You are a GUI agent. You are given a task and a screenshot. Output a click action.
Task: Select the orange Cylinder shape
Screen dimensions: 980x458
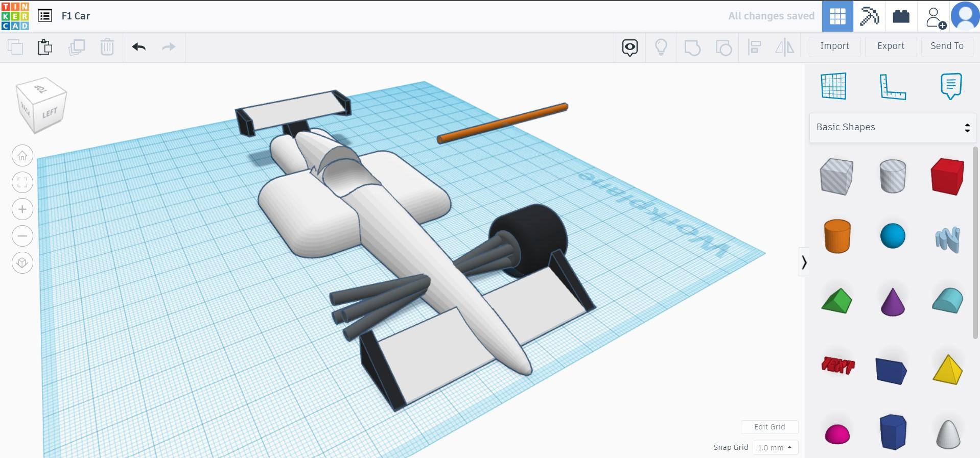(837, 236)
